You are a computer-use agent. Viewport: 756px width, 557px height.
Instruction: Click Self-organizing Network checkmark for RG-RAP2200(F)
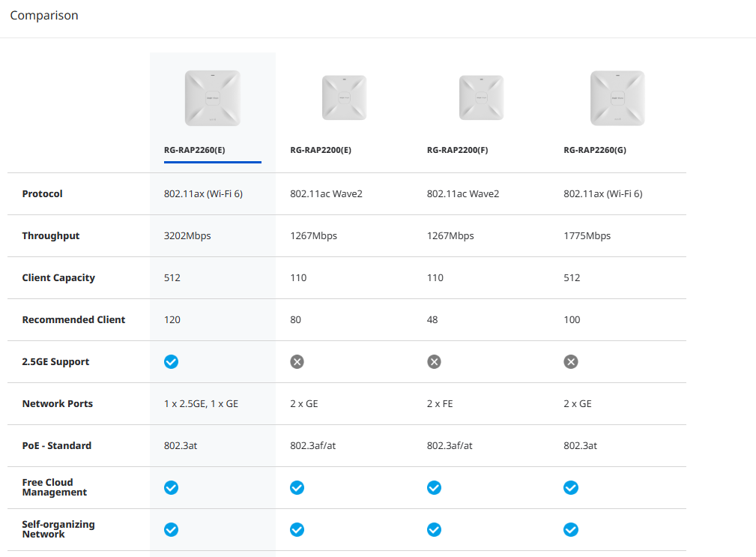tap(434, 529)
